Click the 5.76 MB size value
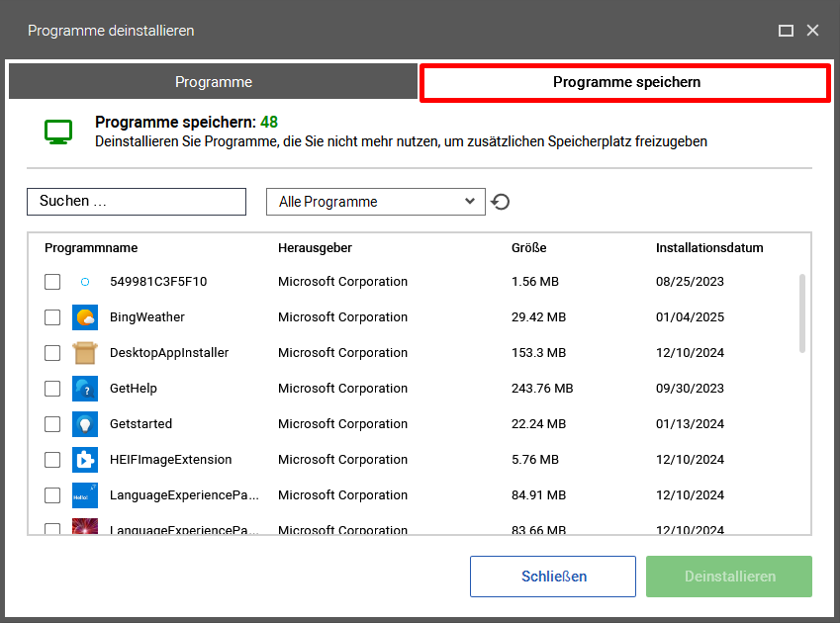Screen dimensions: 840x623 point(535,460)
